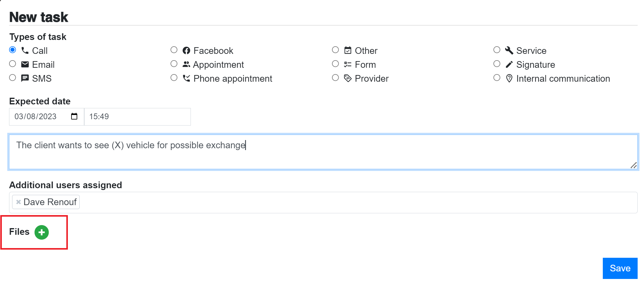Image resolution: width=644 pixels, height=285 pixels.
Task: Click the green plus icon beside Files
Action: (x=41, y=232)
